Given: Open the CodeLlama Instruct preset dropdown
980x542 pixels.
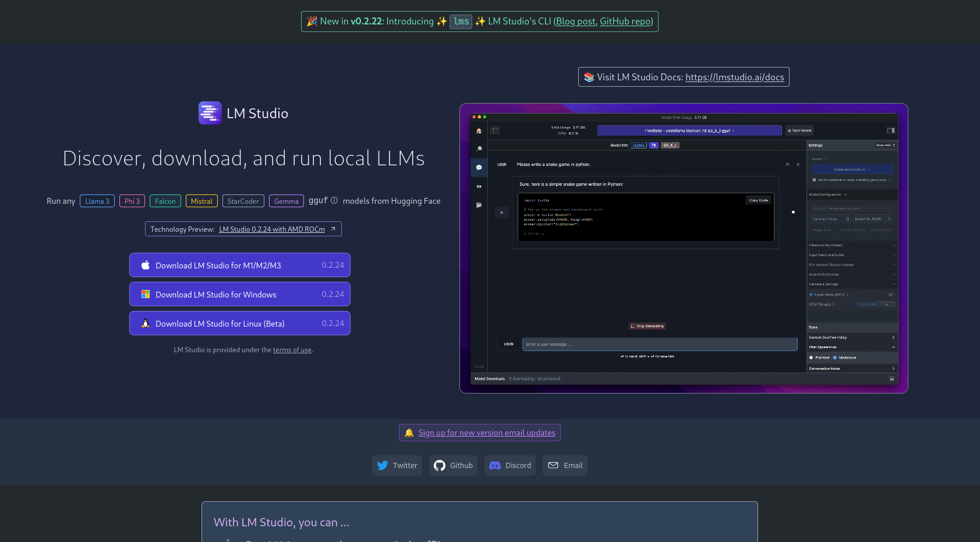Looking at the screenshot, I should pyautogui.click(x=852, y=169).
